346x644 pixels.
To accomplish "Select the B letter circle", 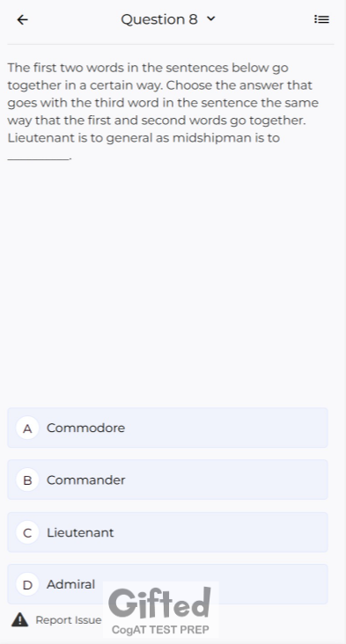I will (27, 479).
